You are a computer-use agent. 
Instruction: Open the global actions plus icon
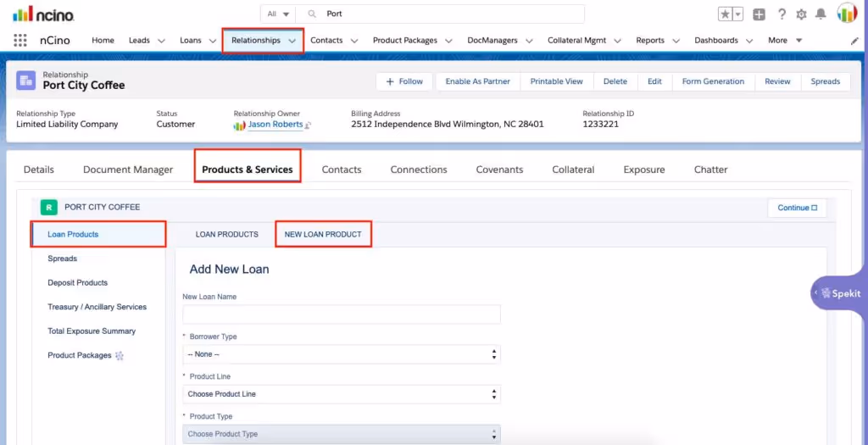pos(759,14)
